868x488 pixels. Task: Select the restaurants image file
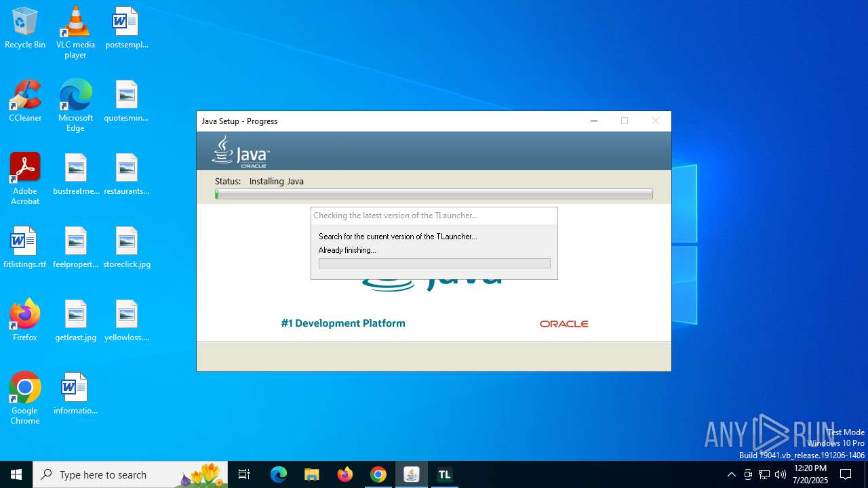click(x=126, y=175)
